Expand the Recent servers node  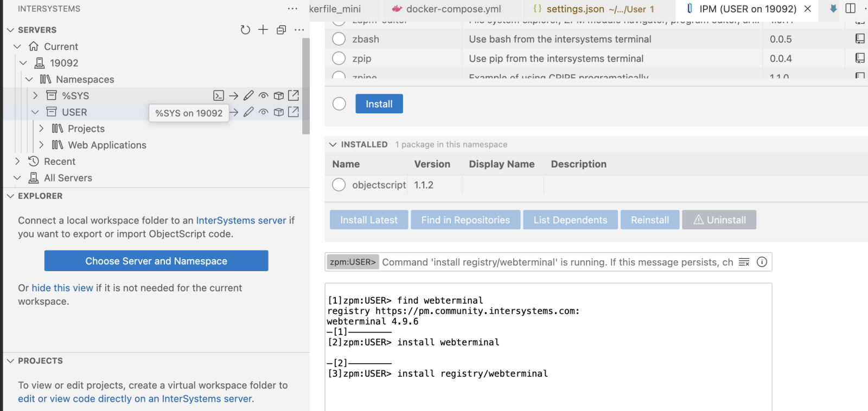point(17,162)
